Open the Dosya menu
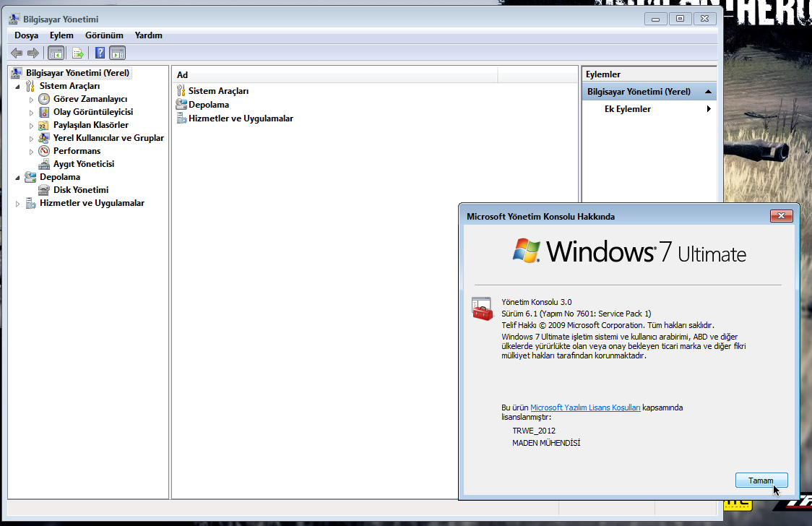 point(27,35)
